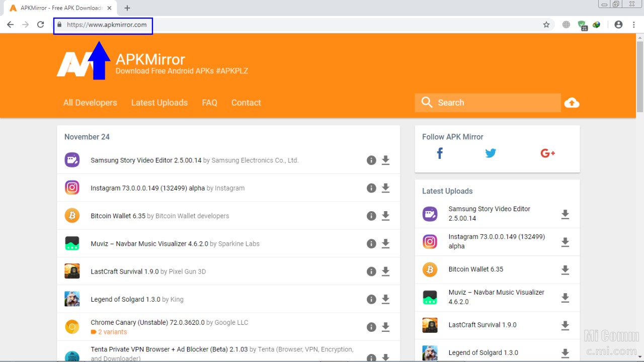Open the Pixel Gun 3D developer link

[187, 271]
